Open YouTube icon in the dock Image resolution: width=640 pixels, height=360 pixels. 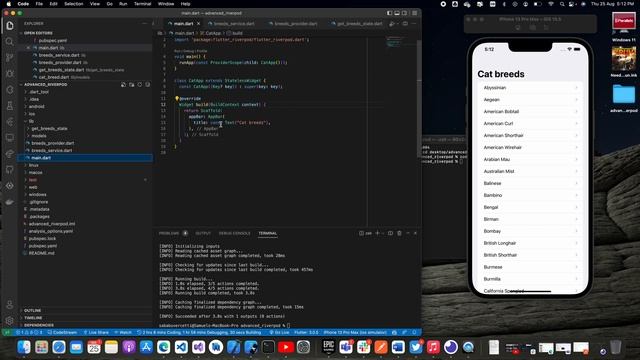pos(286,347)
